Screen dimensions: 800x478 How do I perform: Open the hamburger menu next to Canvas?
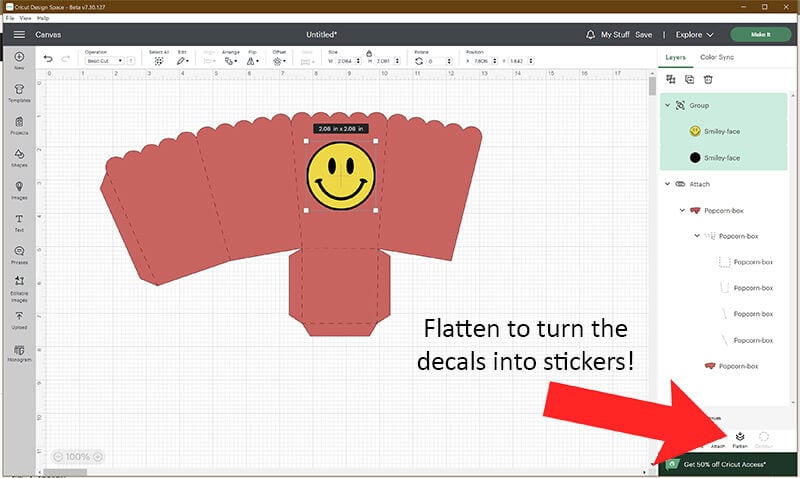click(x=19, y=34)
